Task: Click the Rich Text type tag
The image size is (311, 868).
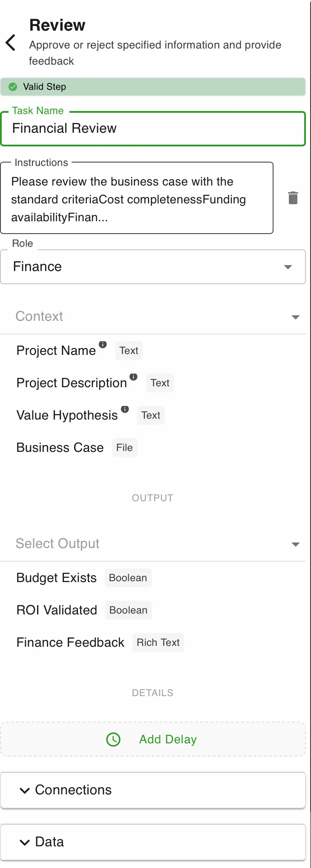Action: click(x=158, y=642)
